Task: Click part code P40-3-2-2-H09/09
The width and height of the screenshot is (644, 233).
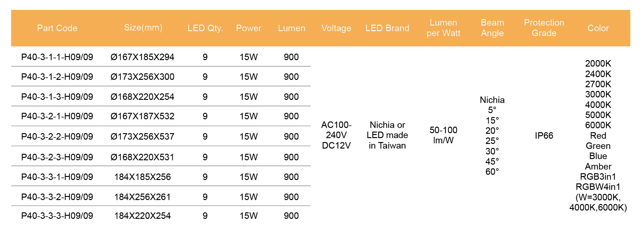Action: coord(57,137)
